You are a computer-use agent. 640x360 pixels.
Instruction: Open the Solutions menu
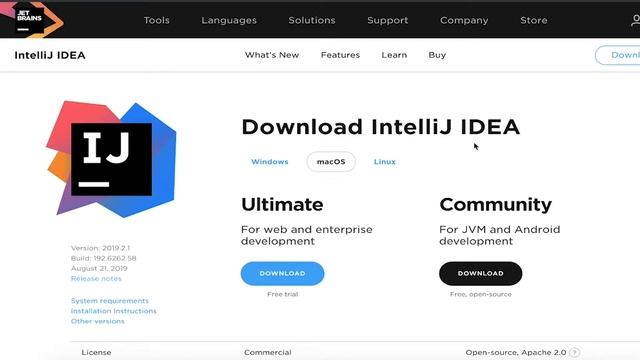click(312, 20)
